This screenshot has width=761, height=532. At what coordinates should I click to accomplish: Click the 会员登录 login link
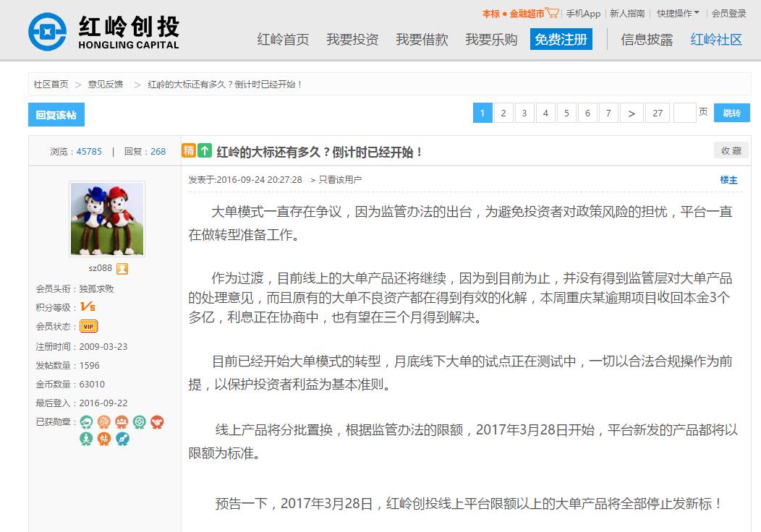pyautogui.click(x=728, y=14)
